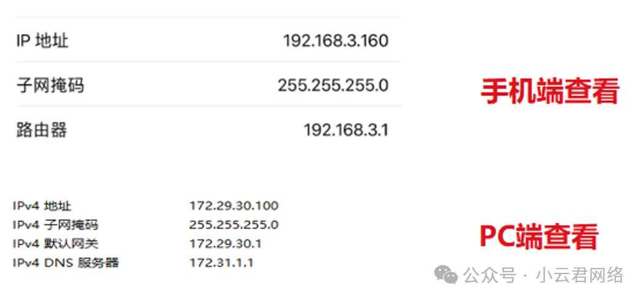Click the WeChat logo icon in the watermark
Image resolution: width=644 pixels, height=301 pixels.
click(445, 275)
